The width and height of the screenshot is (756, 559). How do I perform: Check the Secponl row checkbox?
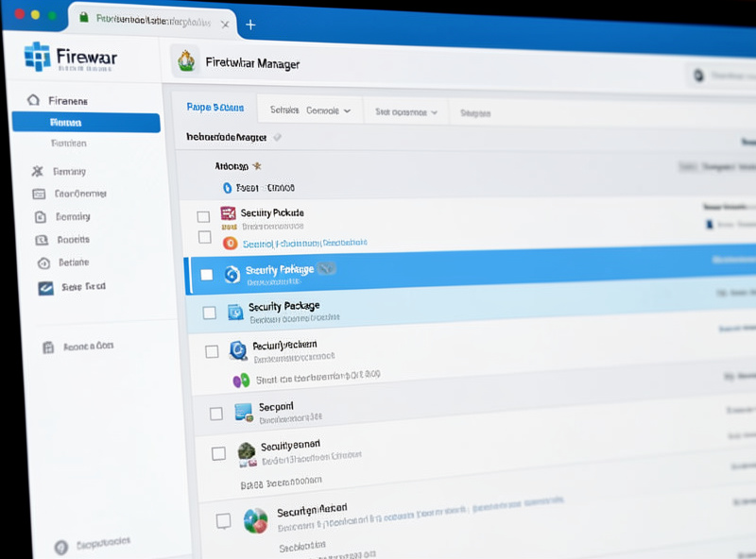(x=216, y=414)
